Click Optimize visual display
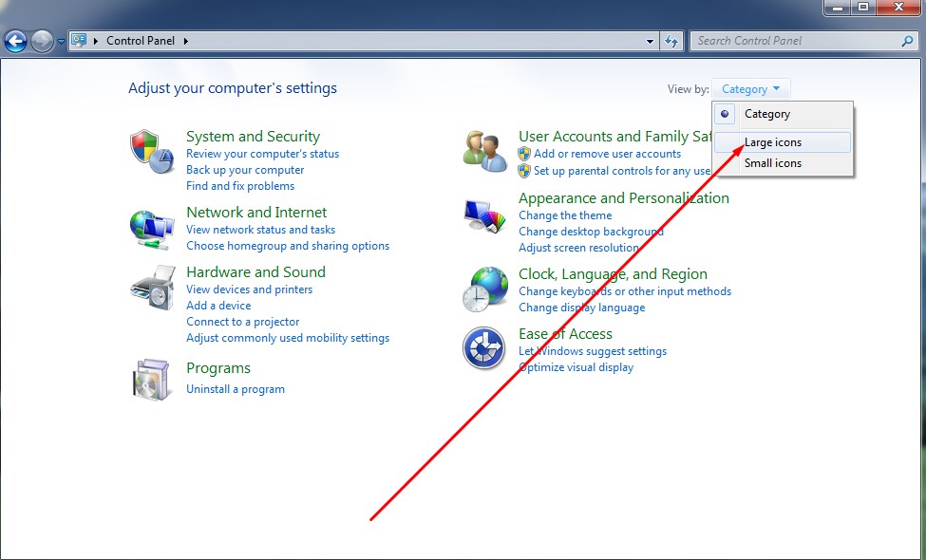This screenshot has height=560, width=926. tap(576, 367)
